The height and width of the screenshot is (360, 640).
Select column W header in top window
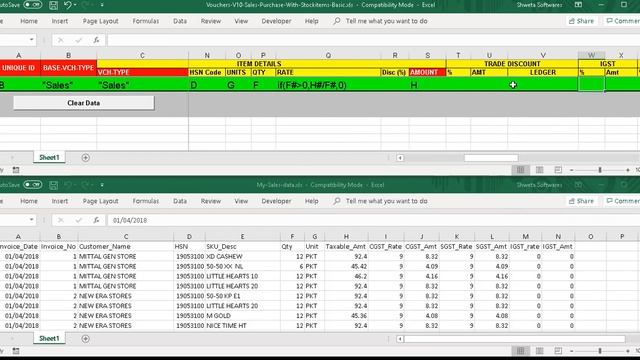click(x=591, y=55)
